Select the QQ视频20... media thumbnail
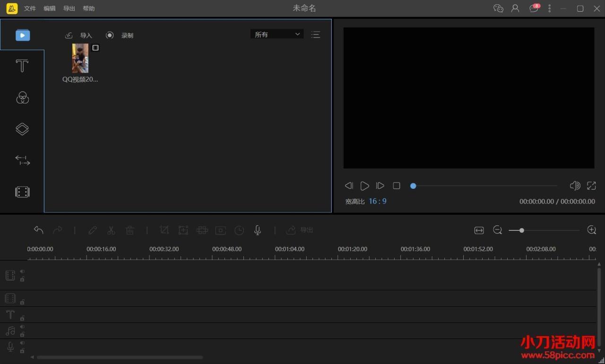This screenshot has width=605, height=364. 80,58
